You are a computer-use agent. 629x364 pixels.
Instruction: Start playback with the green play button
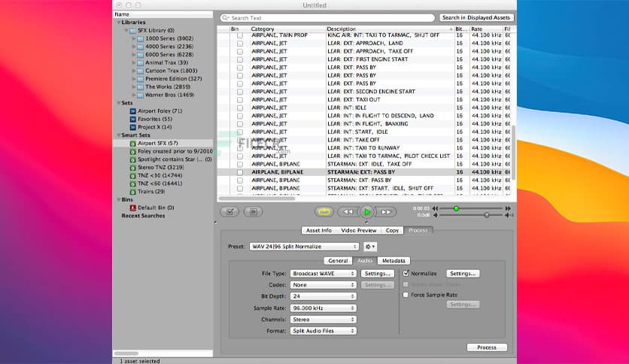[366, 212]
